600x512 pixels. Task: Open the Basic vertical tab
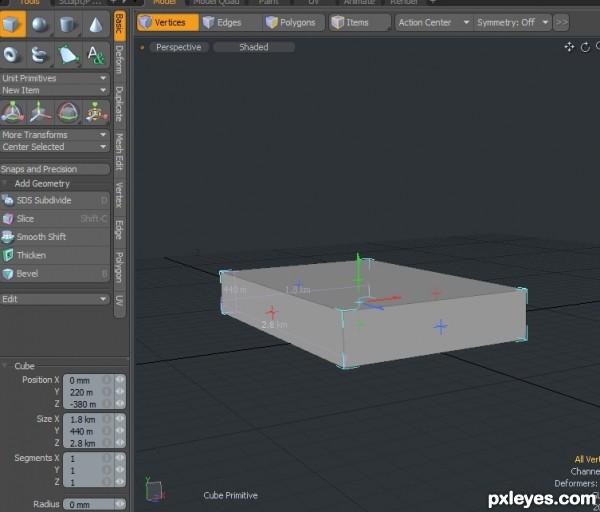(x=119, y=25)
